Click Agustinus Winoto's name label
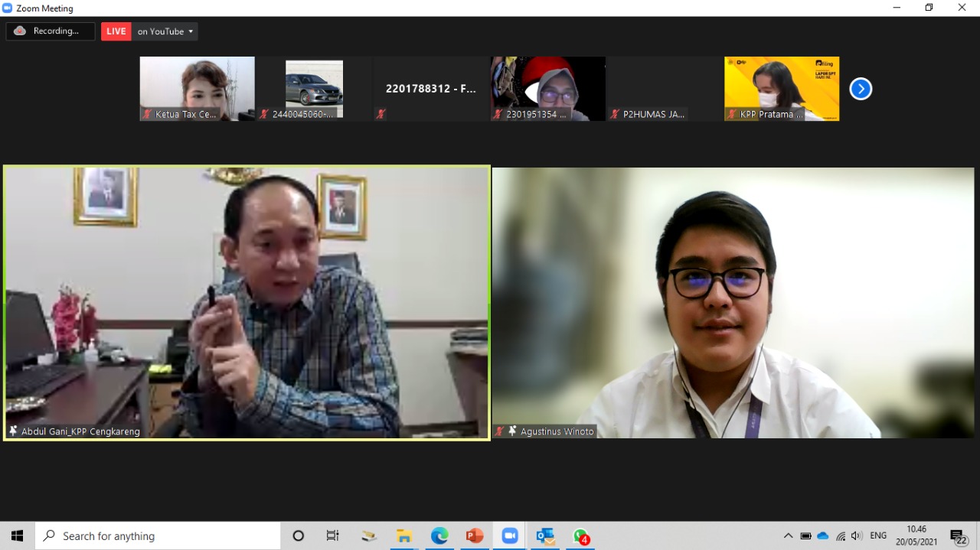Viewport: 980px width, 550px height. click(x=557, y=431)
